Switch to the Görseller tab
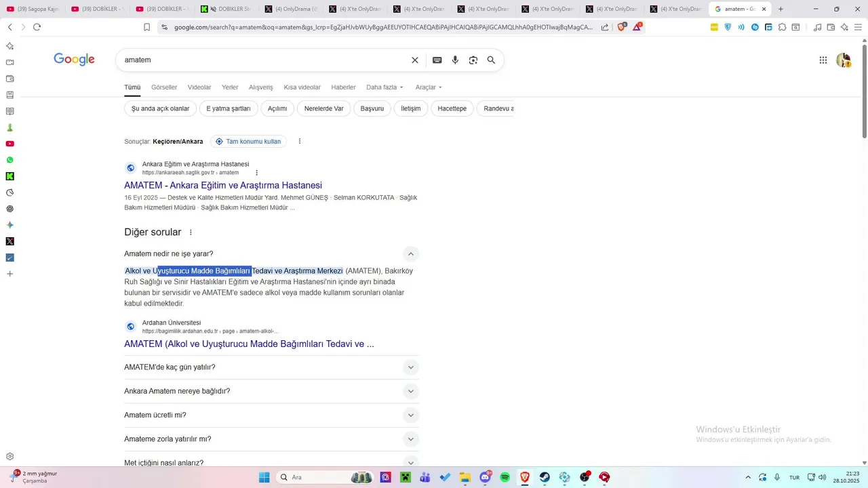 [164, 87]
